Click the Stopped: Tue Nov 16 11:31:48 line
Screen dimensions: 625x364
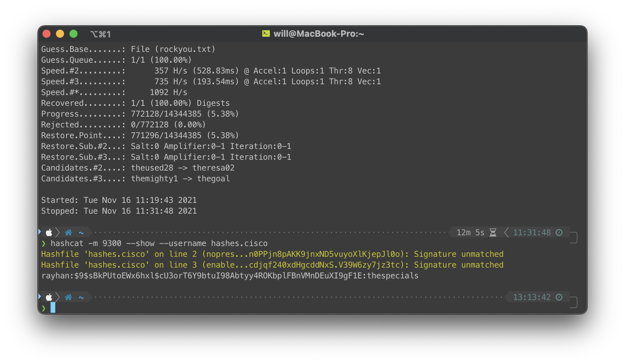[119, 211]
